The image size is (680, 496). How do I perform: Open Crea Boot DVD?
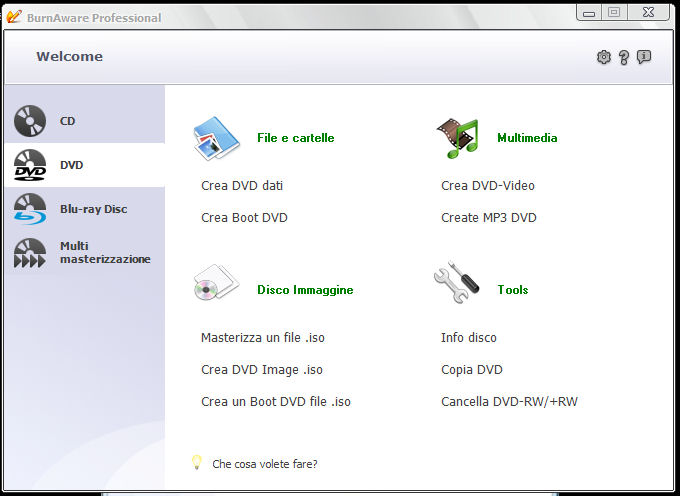coord(244,218)
